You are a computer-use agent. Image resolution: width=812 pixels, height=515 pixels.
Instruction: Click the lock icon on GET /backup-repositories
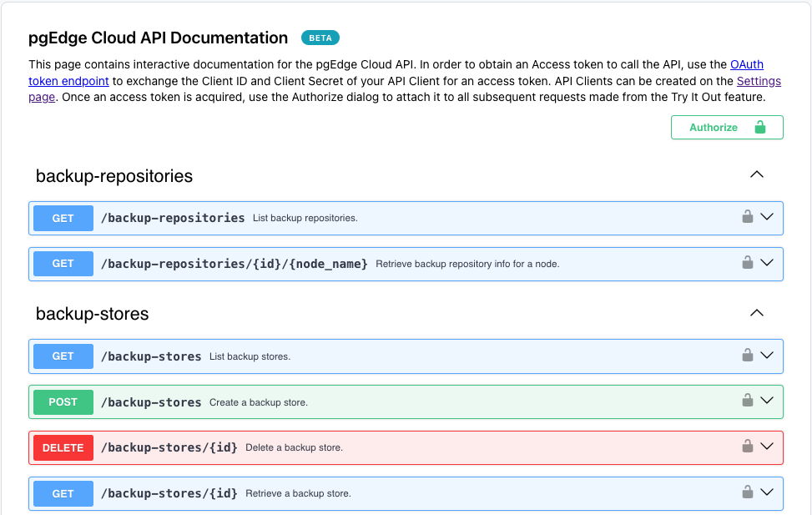coord(748,218)
